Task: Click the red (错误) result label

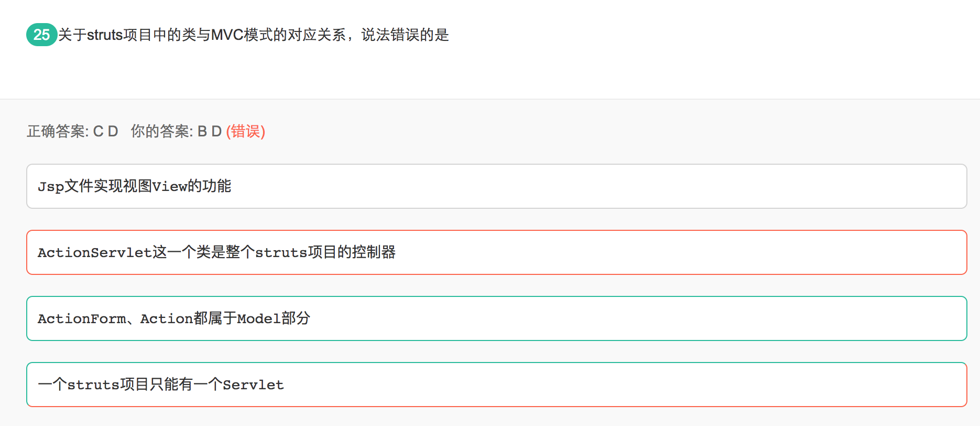Action: pos(245,131)
